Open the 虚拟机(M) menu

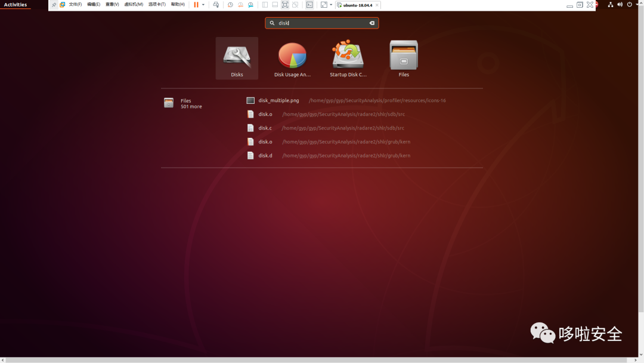(x=134, y=5)
